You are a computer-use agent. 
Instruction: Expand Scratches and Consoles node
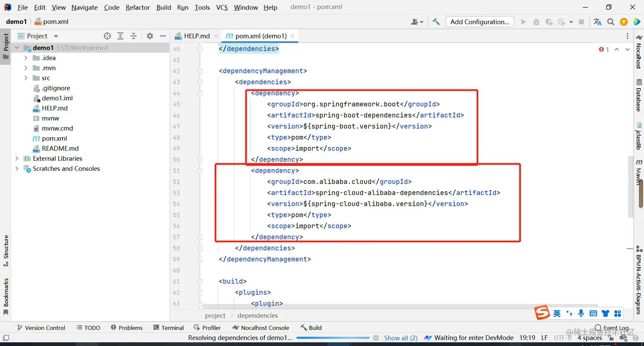pyautogui.click(x=17, y=169)
